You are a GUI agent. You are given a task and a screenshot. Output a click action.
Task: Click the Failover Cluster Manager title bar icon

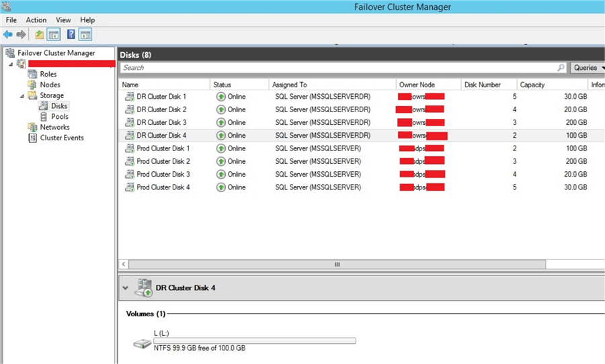(x=6, y=7)
